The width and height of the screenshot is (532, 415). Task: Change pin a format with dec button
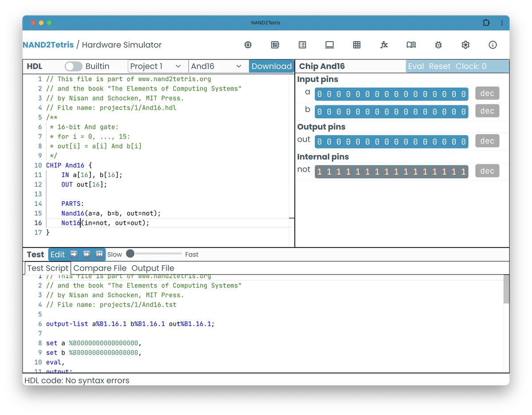pyautogui.click(x=487, y=93)
